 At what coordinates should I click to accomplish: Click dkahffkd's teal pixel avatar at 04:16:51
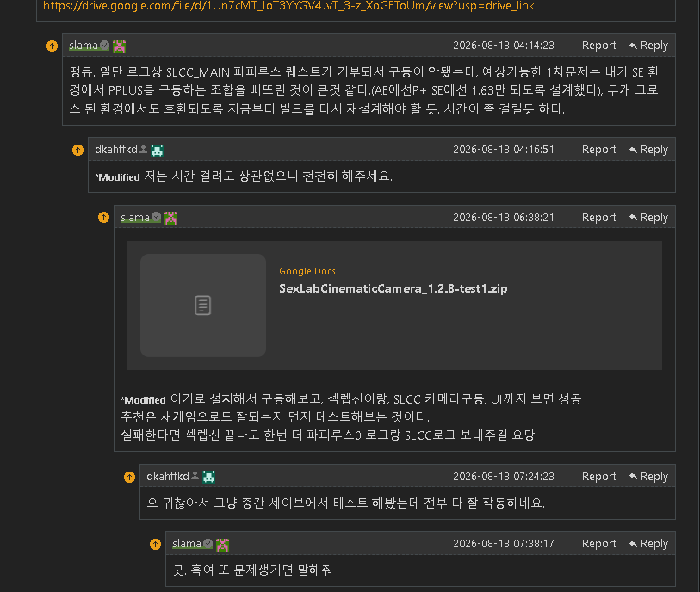click(158, 150)
